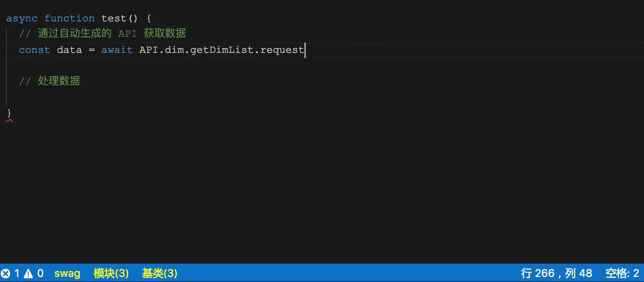Click the 处理数据 comment line
Viewport: 644px width, 282px height.
tap(50, 81)
